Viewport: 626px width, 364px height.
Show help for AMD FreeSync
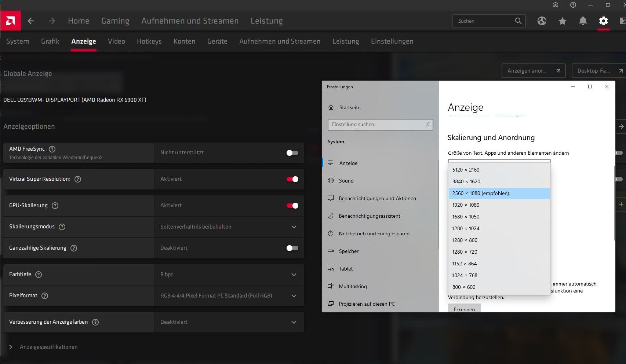[52, 149]
